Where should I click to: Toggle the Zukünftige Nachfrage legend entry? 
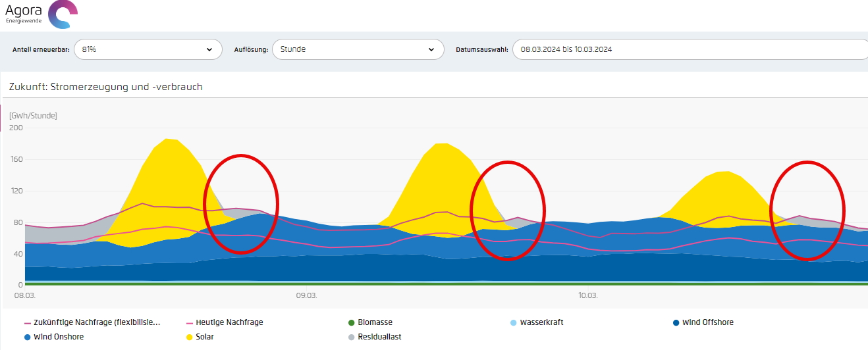click(96, 323)
